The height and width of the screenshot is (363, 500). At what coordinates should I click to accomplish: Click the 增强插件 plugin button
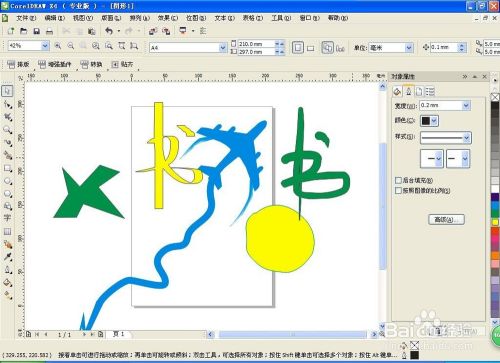(x=55, y=64)
